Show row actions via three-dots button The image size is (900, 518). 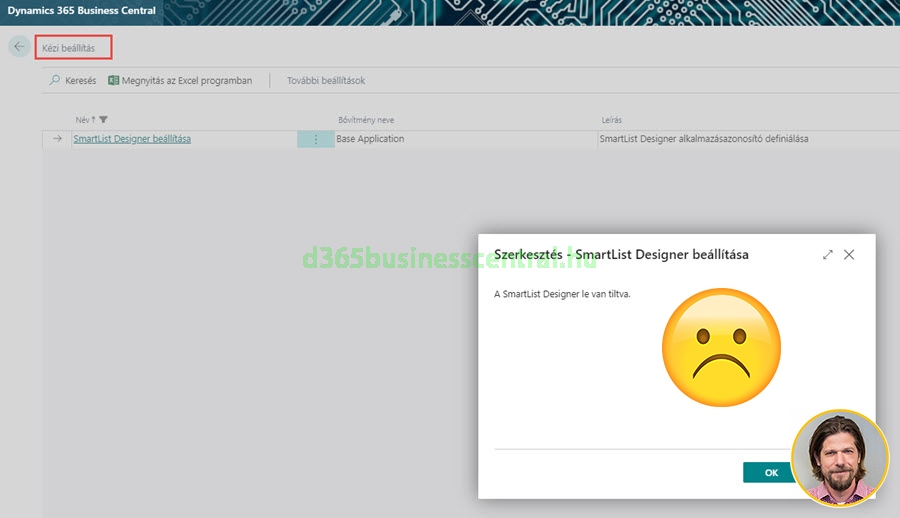316,139
